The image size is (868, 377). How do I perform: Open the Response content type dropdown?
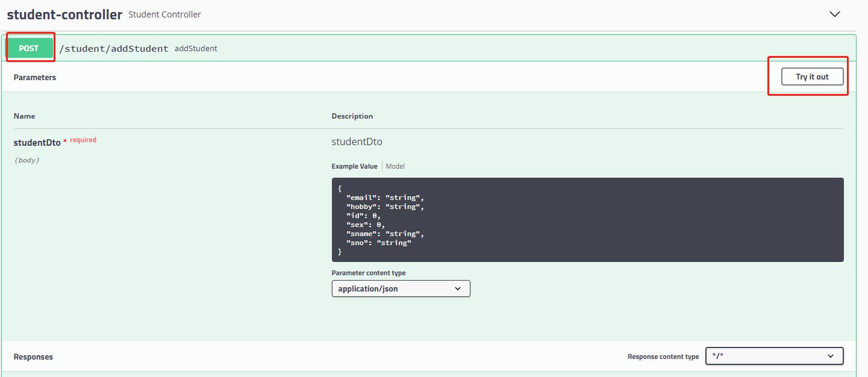774,356
